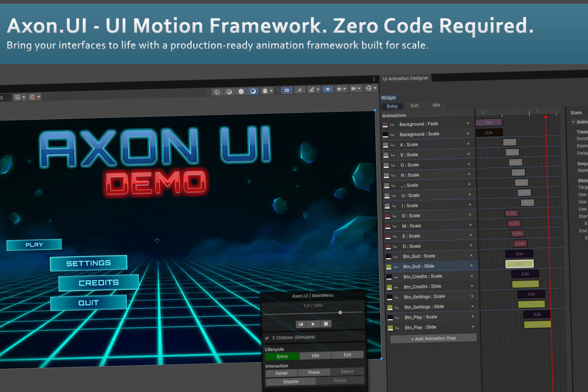Select the highlighted Btn_Quit : Slide timeline clip
This screenshot has height=392, width=588.
(520, 264)
